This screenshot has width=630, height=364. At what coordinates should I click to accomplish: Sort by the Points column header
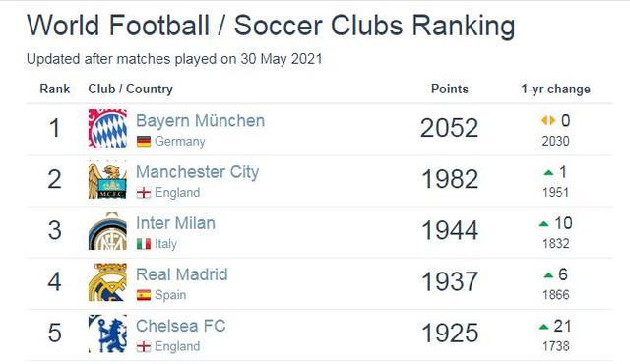click(450, 89)
